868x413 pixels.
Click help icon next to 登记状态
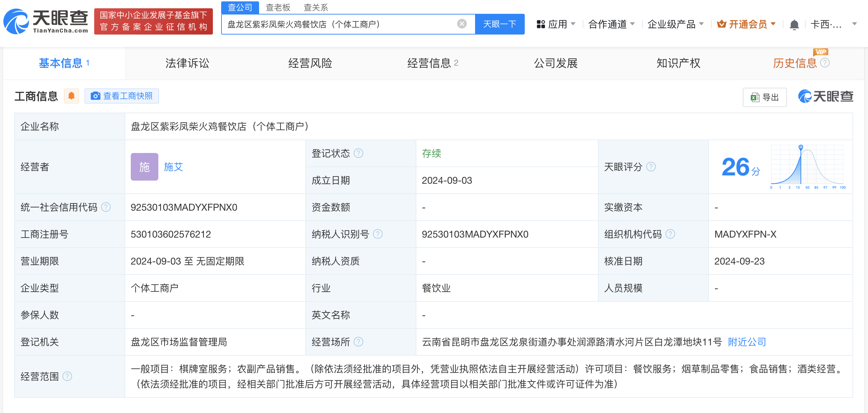pos(359,153)
